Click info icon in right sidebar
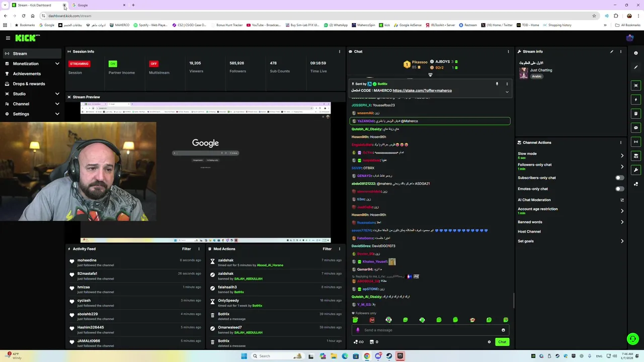 click(636, 53)
